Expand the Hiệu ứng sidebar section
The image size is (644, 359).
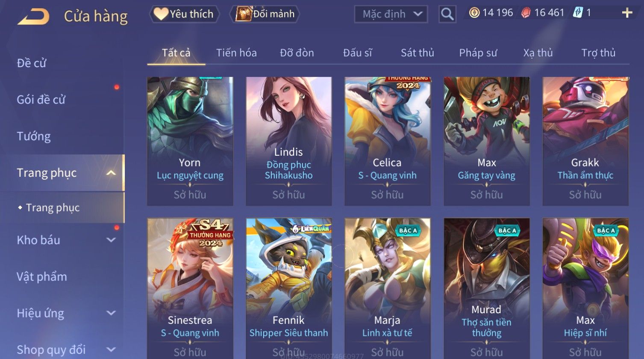click(x=111, y=313)
